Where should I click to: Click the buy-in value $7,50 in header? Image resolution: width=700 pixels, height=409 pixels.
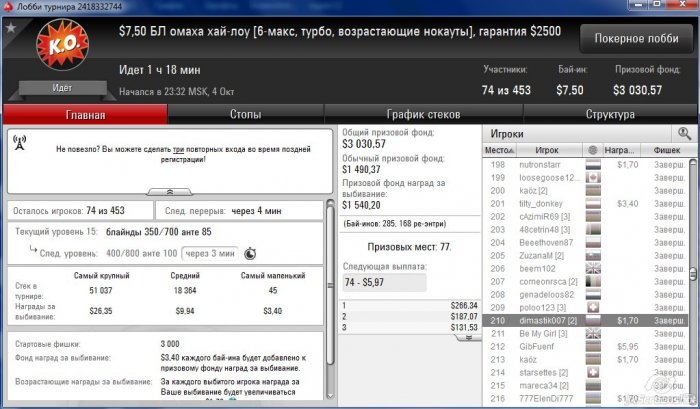(x=570, y=90)
